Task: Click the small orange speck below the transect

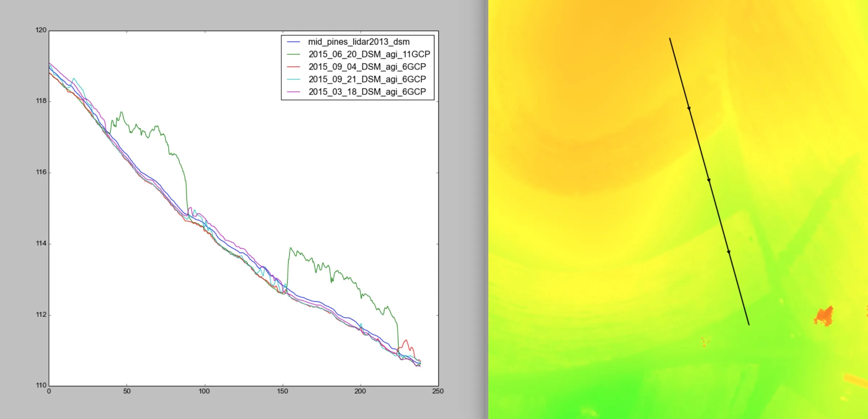Action: click(705, 341)
